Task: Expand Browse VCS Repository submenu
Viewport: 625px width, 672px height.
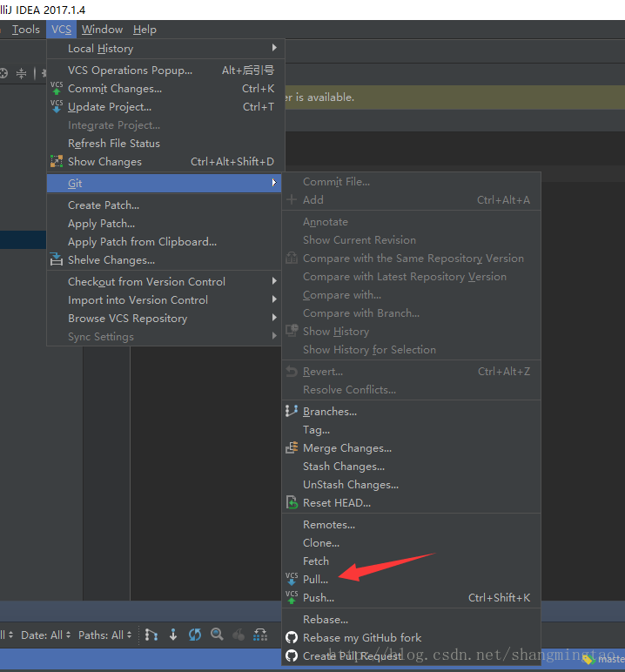Action: pyautogui.click(x=165, y=318)
